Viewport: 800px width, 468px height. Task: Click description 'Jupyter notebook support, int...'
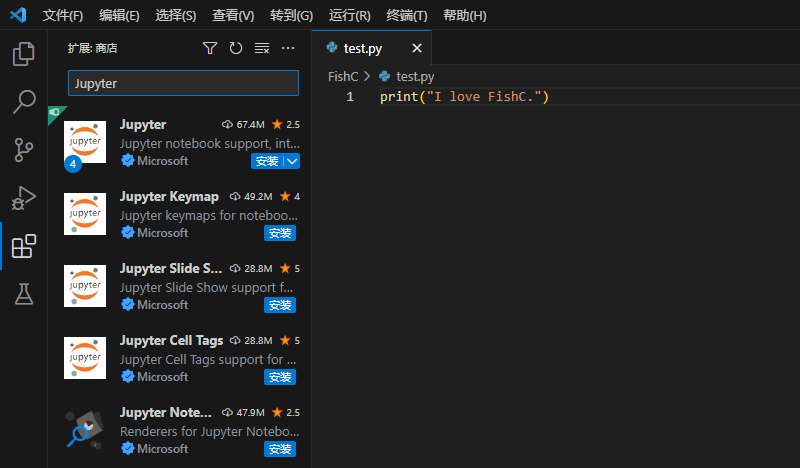click(x=210, y=143)
